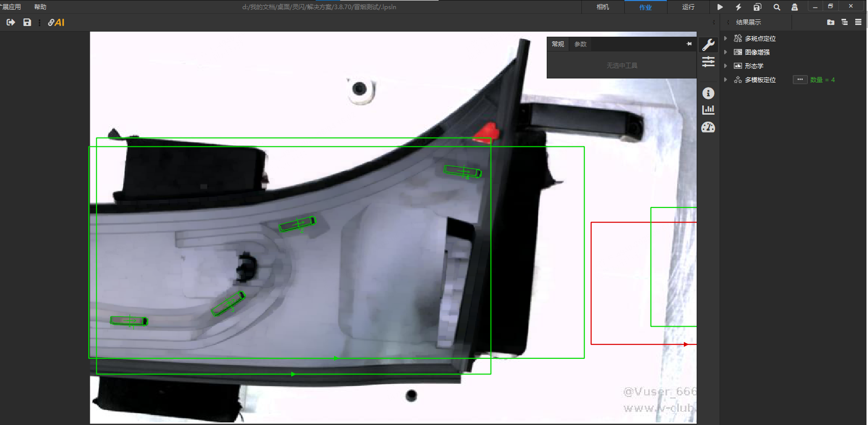Click the save-all disk icon in top bar

[x=757, y=7]
